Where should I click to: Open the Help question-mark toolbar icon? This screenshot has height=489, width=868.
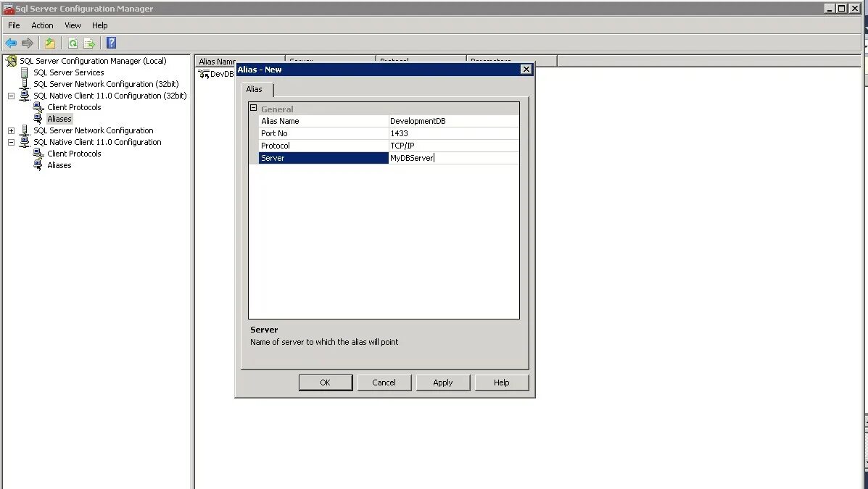click(x=111, y=43)
